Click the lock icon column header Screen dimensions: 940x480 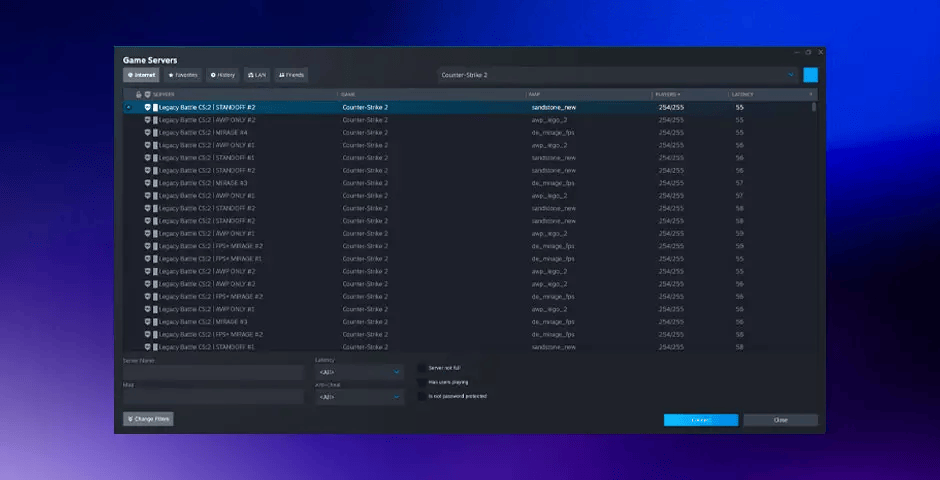point(138,95)
